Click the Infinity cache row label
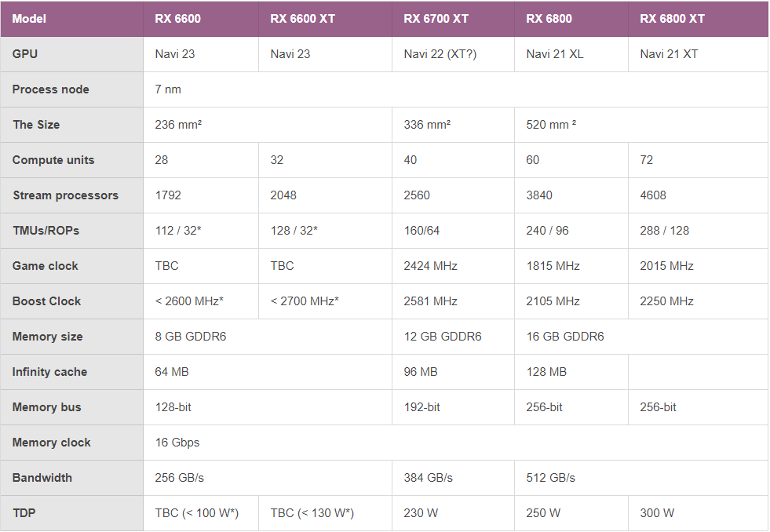Viewport: 770px width, 532px height. click(49, 372)
